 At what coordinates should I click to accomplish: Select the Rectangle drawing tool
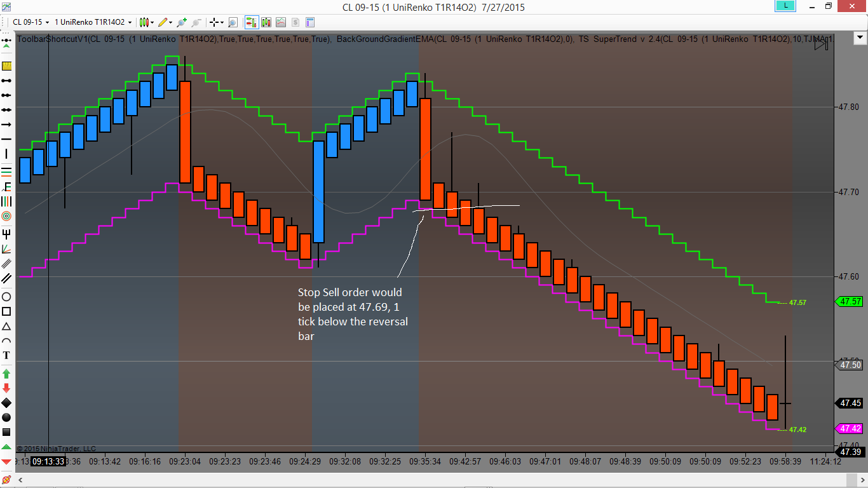pyautogui.click(x=6, y=311)
